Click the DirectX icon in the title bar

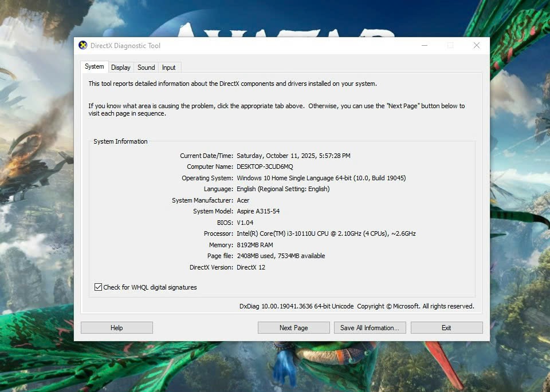coord(83,46)
